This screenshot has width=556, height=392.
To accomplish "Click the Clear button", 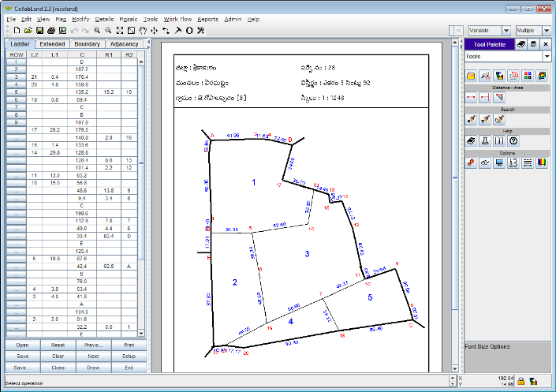I will [58, 357].
